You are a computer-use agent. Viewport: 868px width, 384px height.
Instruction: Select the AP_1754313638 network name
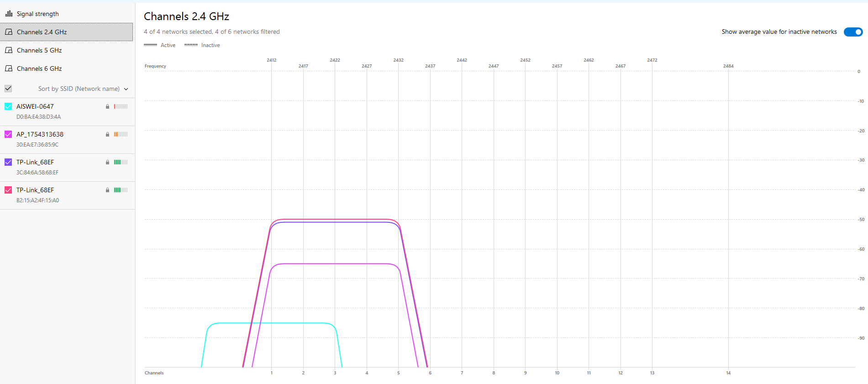click(x=40, y=134)
